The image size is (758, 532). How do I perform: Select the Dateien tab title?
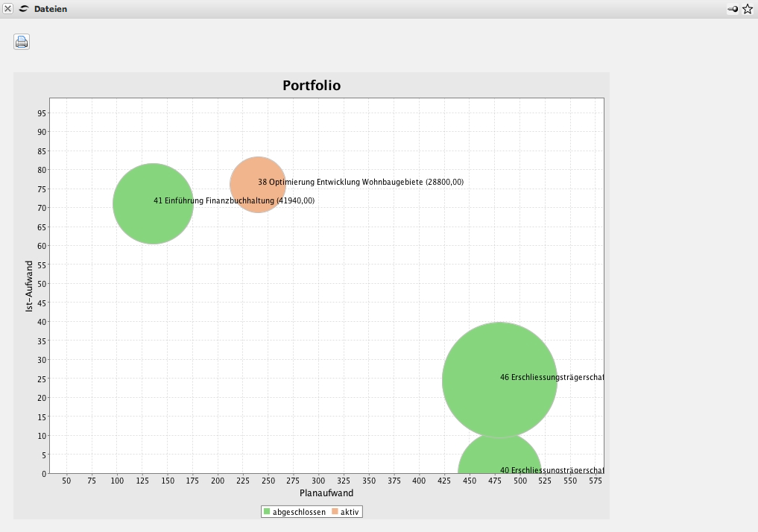click(51, 9)
